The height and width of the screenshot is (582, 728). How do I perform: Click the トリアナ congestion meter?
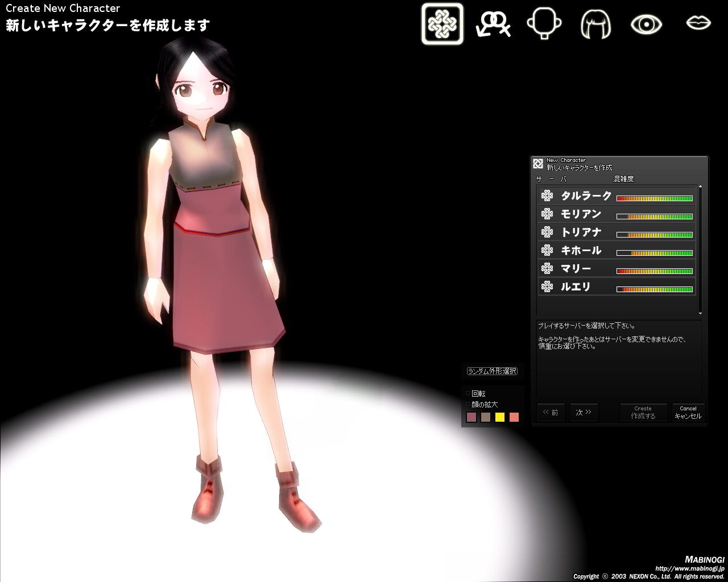[655, 235]
